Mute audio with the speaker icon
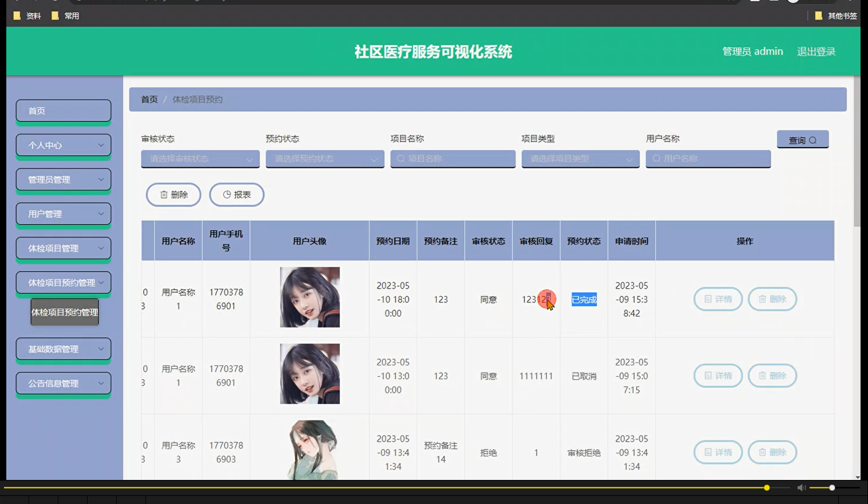Screen dimensions: 868x504 (801, 487)
